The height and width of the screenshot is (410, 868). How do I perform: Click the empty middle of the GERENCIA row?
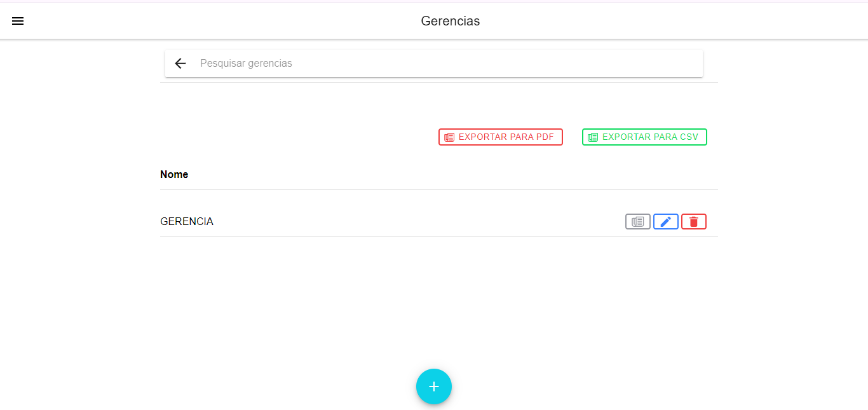click(x=413, y=222)
